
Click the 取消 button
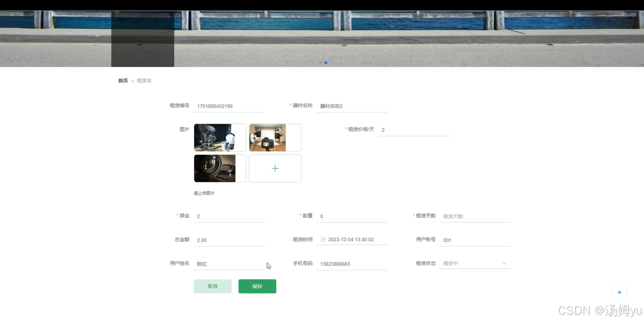[213, 286]
